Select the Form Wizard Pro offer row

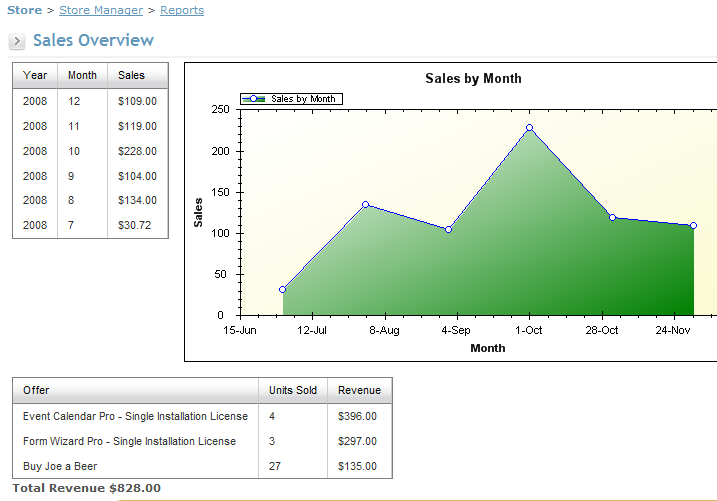point(129,441)
